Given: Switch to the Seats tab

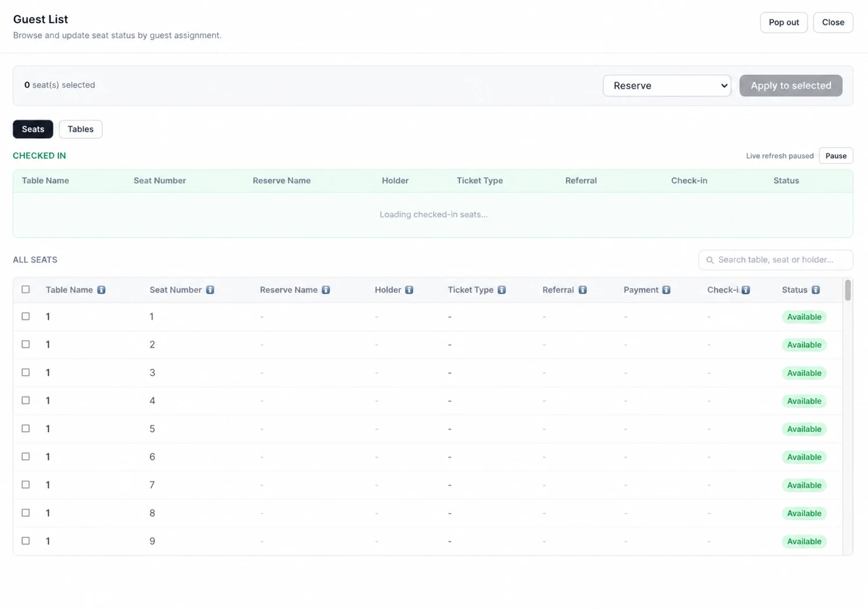Looking at the screenshot, I should point(33,129).
